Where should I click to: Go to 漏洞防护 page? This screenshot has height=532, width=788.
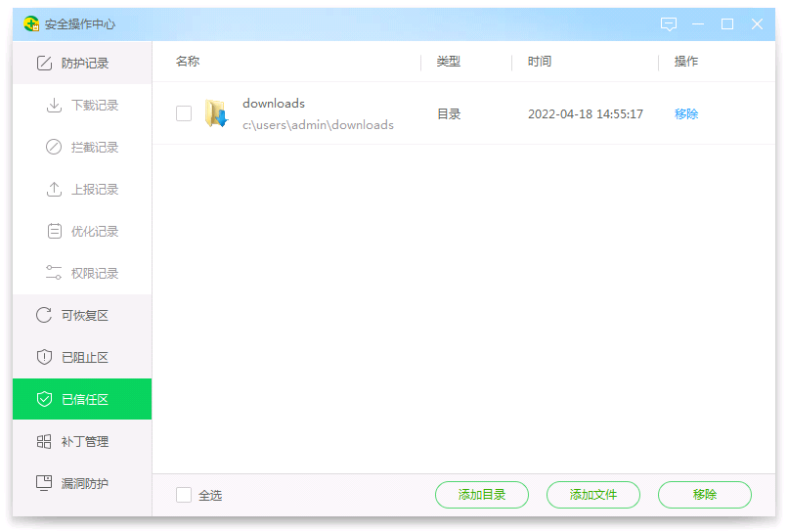(82, 483)
